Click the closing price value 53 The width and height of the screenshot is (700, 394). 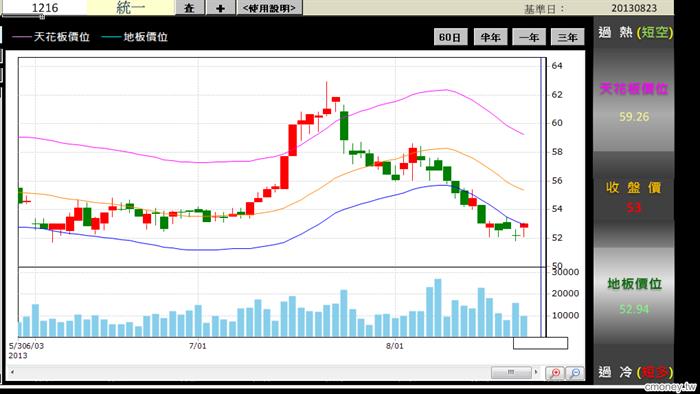coord(633,207)
